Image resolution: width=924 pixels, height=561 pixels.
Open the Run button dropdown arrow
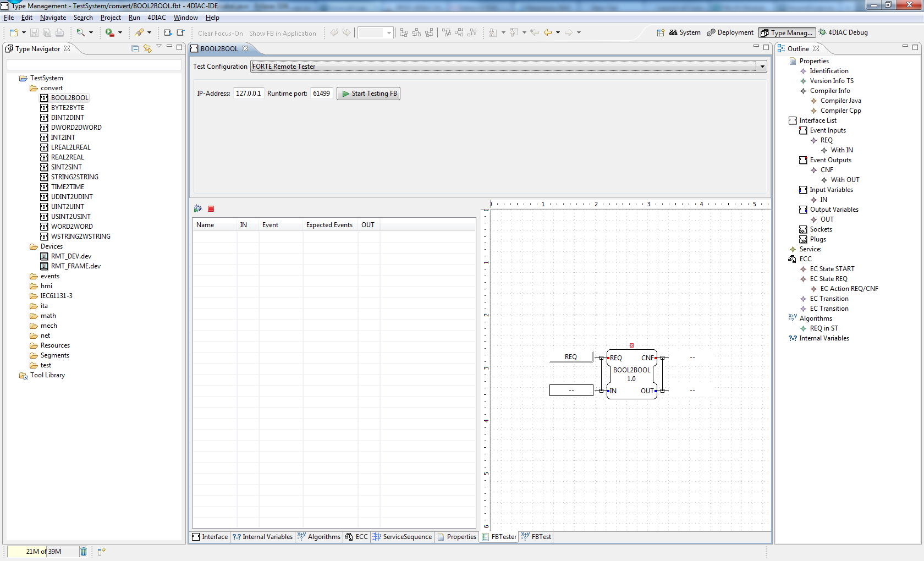click(x=120, y=33)
